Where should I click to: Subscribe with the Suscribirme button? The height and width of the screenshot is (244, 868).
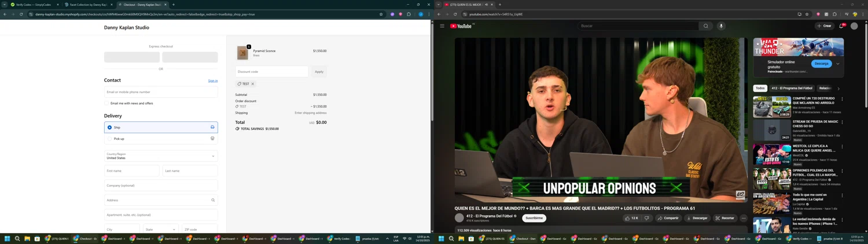[534, 218]
